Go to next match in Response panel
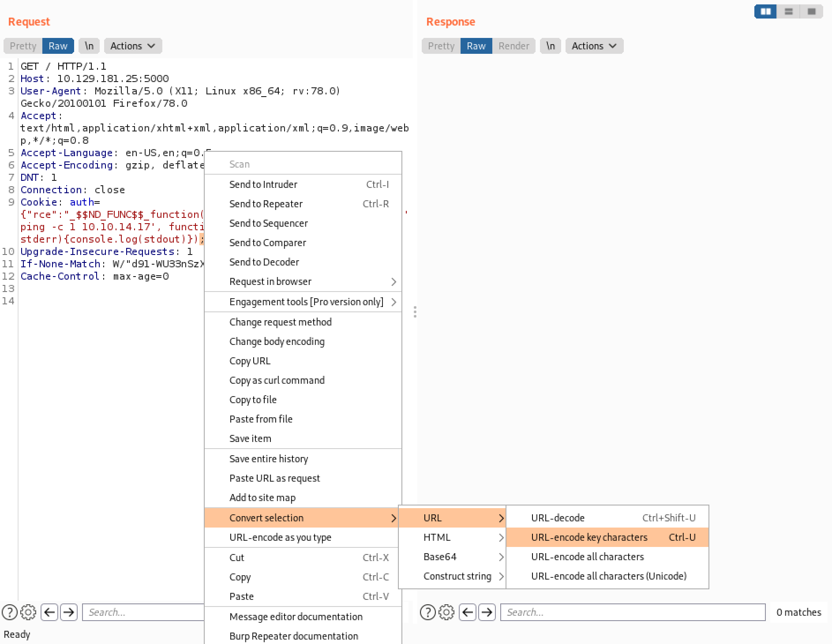Screen dimensions: 832x644 tap(487, 612)
